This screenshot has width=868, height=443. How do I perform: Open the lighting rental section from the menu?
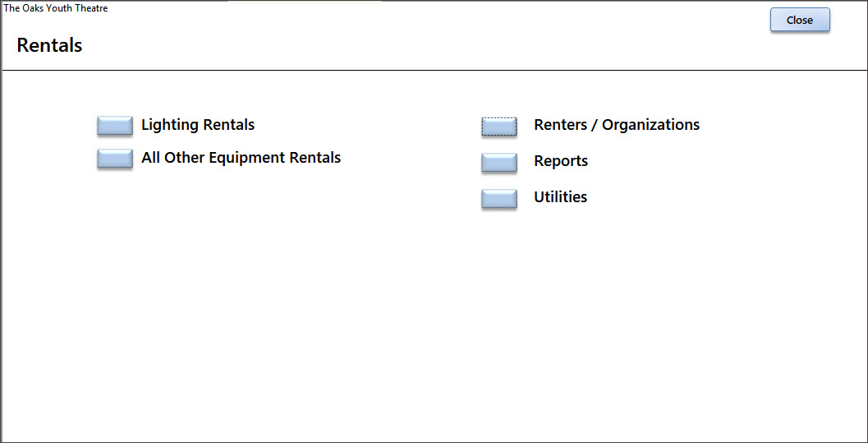point(115,126)
